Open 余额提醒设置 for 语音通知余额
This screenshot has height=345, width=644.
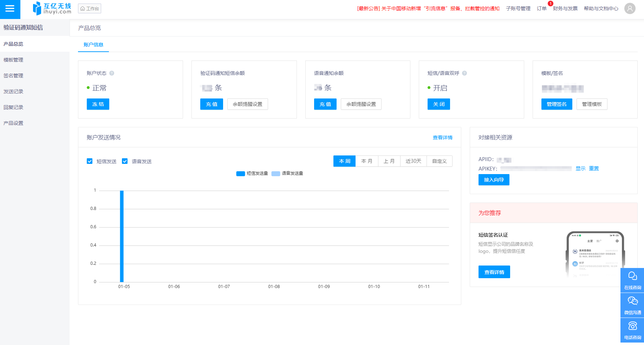pyautogui.click(x=361, y=104)
